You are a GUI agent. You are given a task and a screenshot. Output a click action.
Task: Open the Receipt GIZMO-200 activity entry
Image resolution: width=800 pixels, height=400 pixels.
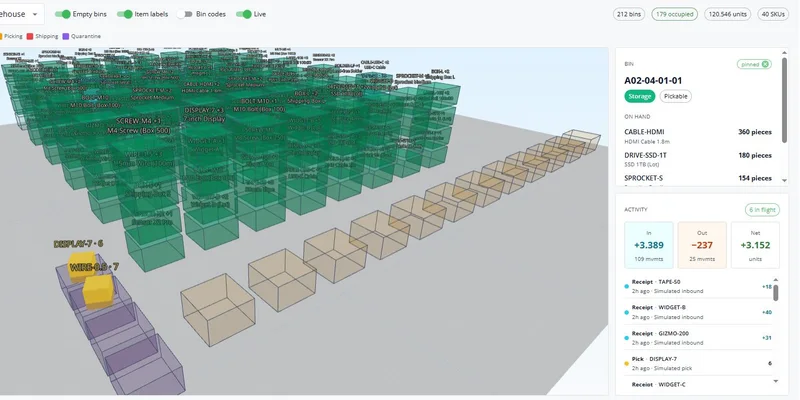click(x=698, y=337)
